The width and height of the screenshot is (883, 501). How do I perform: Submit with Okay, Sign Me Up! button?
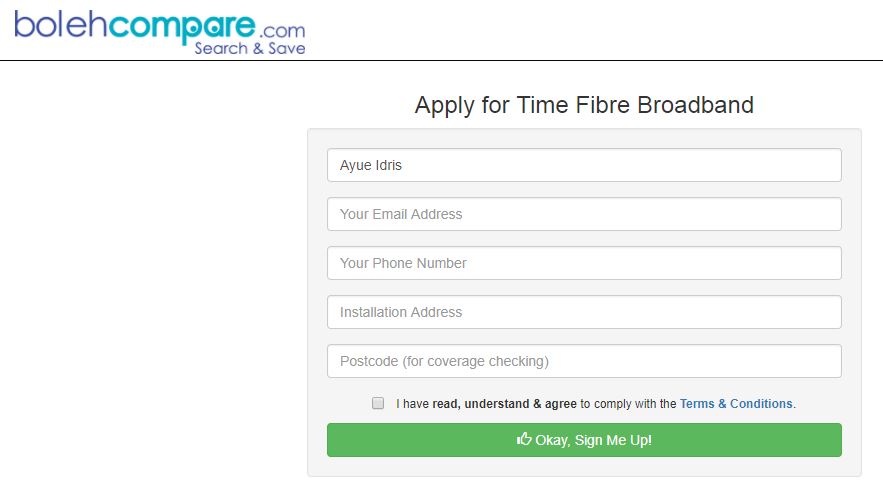point(584,440)
